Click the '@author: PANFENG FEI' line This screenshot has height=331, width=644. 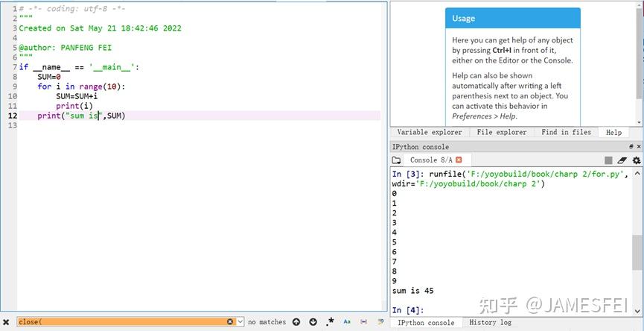[x=66, y=48]
